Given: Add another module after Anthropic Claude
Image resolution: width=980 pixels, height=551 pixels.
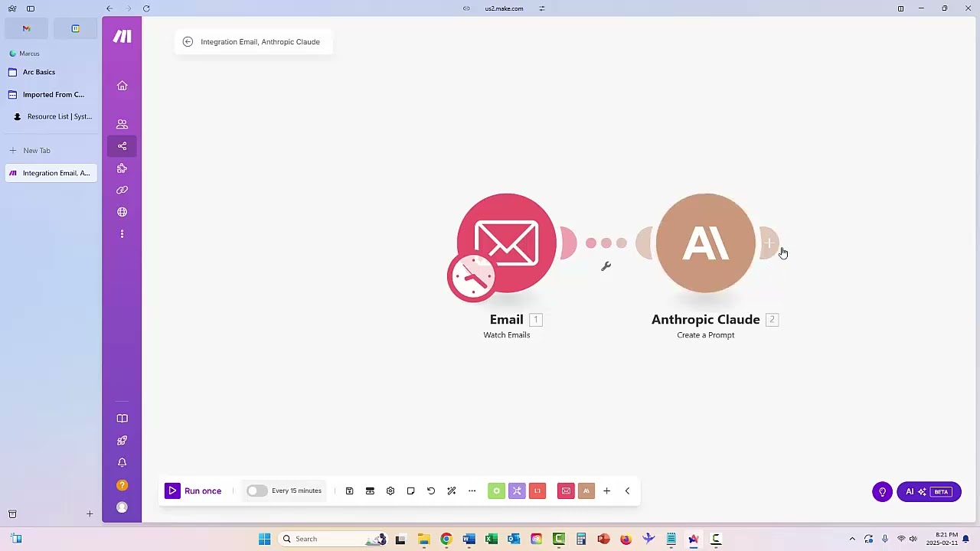Looking at the screenshot, I should point(769,243).
